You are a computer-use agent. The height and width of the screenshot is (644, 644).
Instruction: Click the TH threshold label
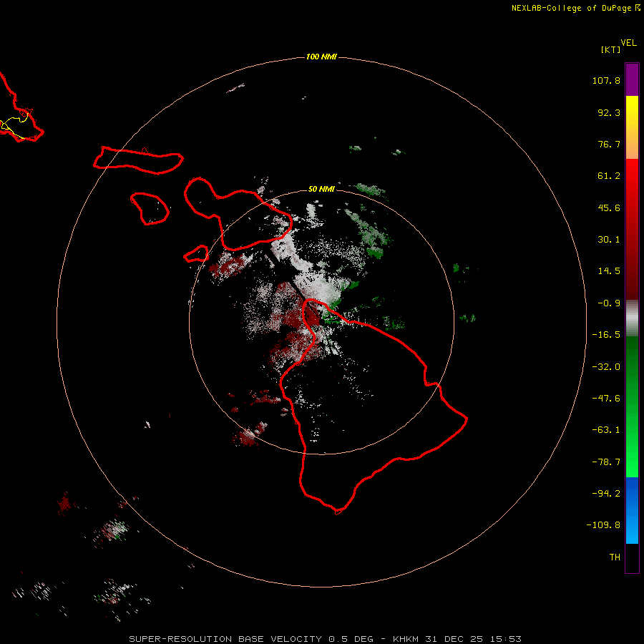(x=615, y=557)
